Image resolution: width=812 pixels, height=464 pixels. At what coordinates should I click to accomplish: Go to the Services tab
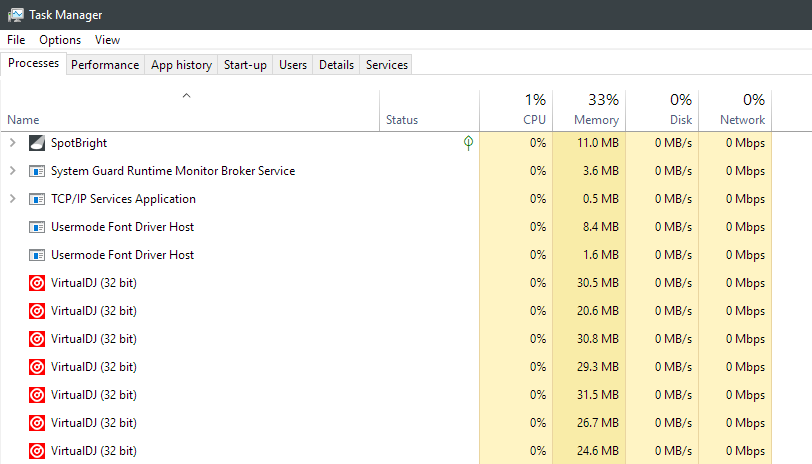(x=386, y=65)
